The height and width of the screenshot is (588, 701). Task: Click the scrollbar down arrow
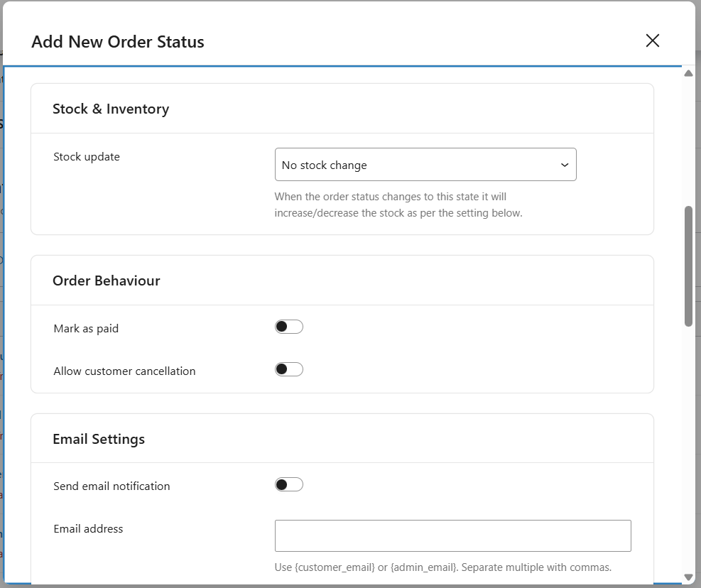click(688, 577)
